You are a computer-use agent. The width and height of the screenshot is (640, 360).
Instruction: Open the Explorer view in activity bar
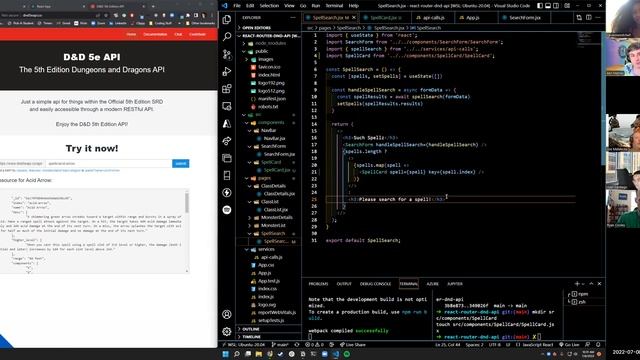click(227, 19)
